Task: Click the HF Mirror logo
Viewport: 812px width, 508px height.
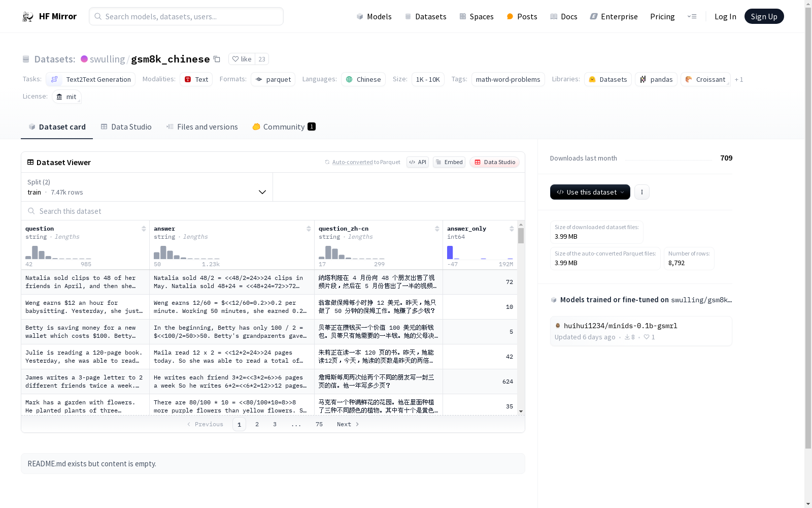Action: click(49, 16)
